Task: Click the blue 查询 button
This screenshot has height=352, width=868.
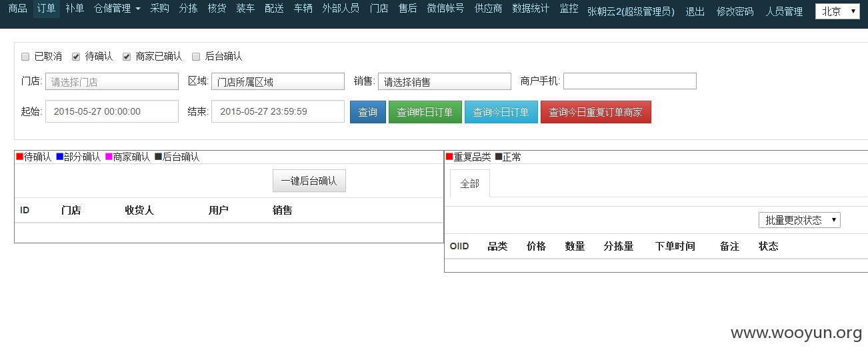Action: point(368,112)
